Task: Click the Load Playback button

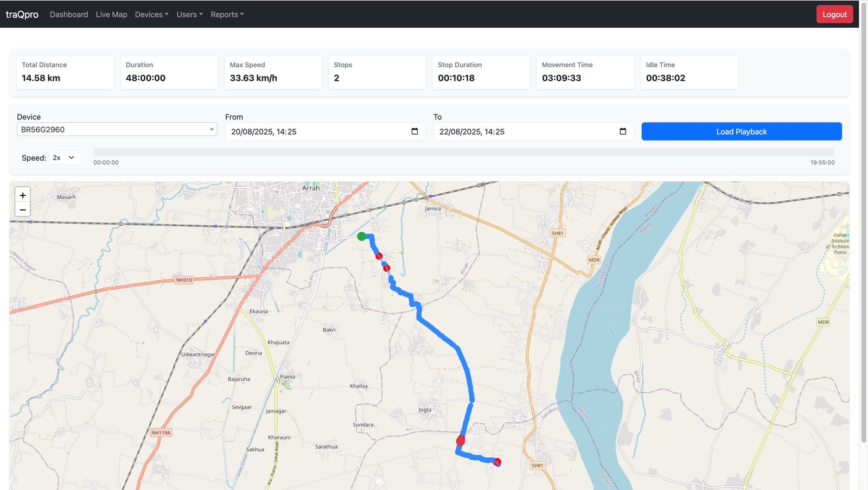Action: point(742,131)
